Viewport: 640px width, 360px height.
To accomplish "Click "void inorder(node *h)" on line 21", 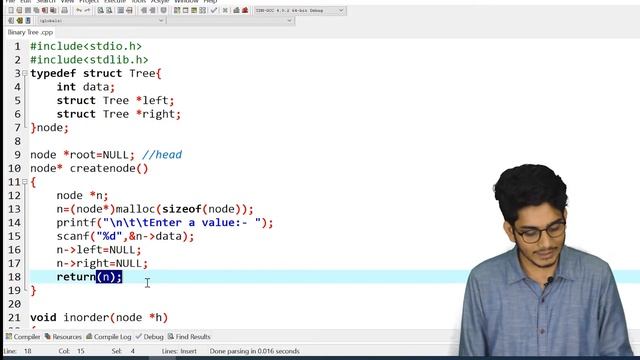I will pyautogui.click(x=99, y=318).
